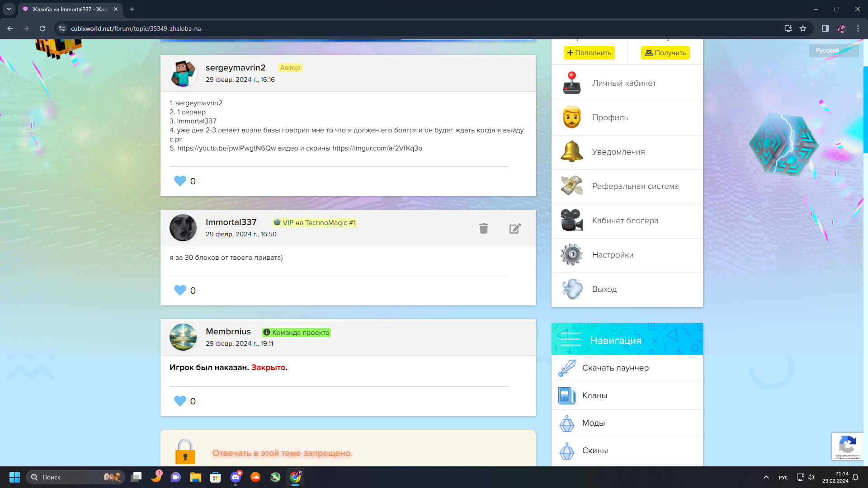Click sergeymavrin2's avatar thumbnail
Image resolution: width=868 pixels, height=488 pixels.
pyautogui.click(x=183, y=74)
